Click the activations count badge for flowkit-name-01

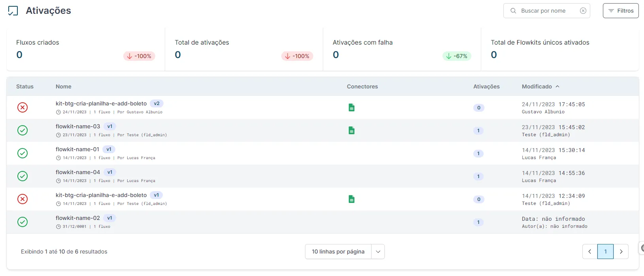pyautogui.click(x=478, y=154)
